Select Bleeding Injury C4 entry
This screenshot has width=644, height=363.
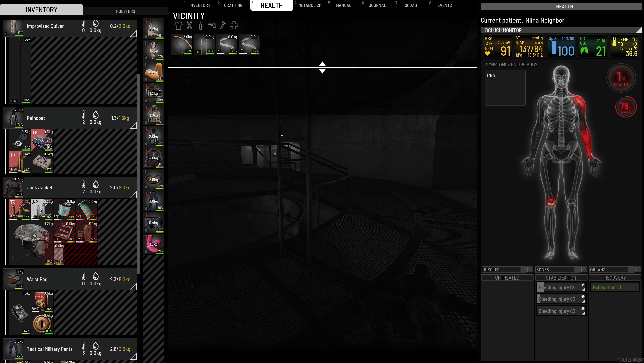click(561, 287)
